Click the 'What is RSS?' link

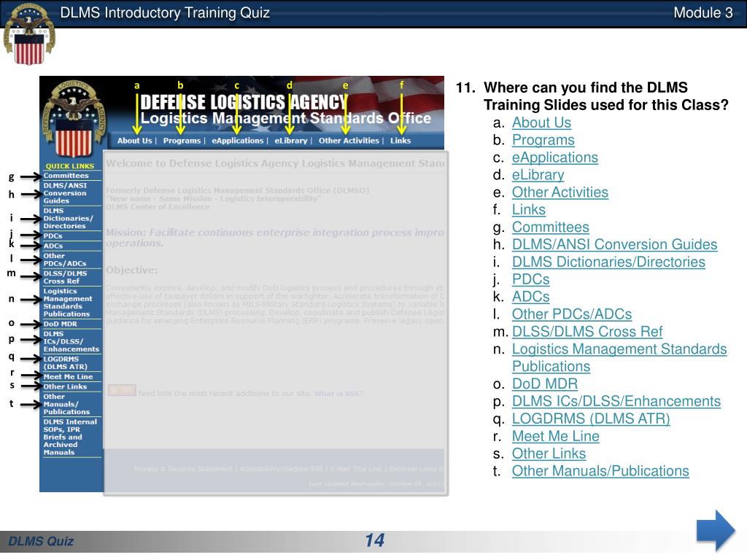click(x=338, y=393)
